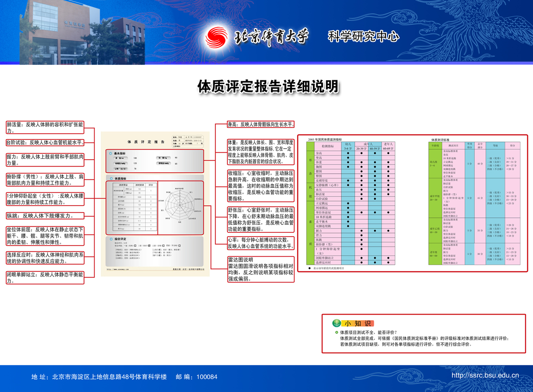Image resolution: width=533 pixels, height=392 pixels.
Task: Click the 体质测评标准 table title
Action: click(440, 140)
